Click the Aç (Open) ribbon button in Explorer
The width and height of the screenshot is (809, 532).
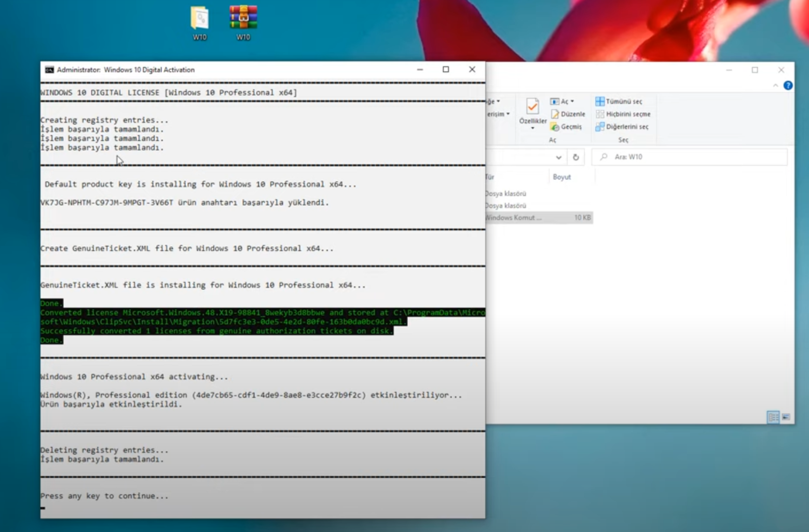[x=559, y=101]
